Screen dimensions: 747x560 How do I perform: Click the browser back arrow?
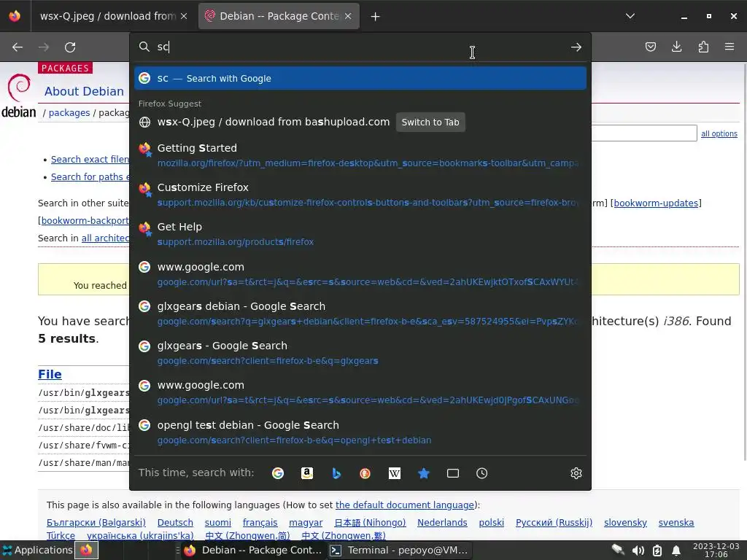click(18, 47)
